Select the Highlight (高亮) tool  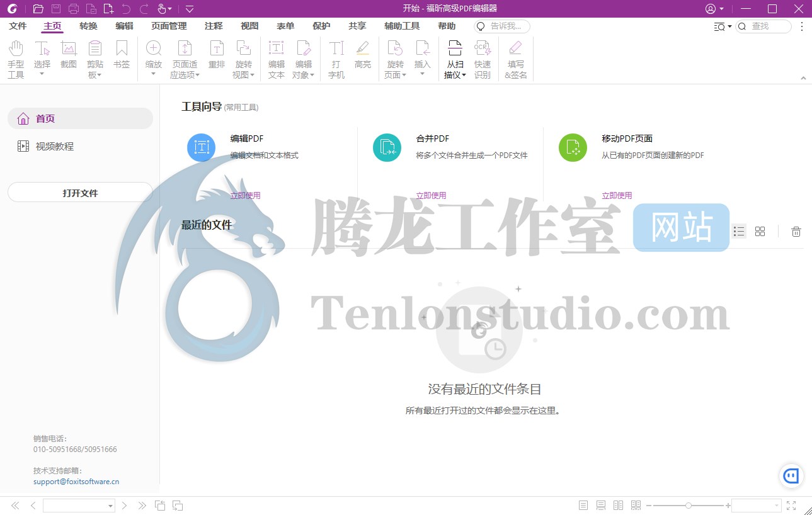[363, 55]
